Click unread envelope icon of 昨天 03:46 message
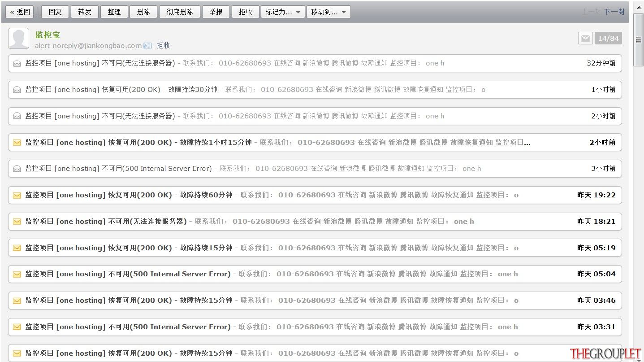The image size is (644, 362). click(x=17, y=301)
